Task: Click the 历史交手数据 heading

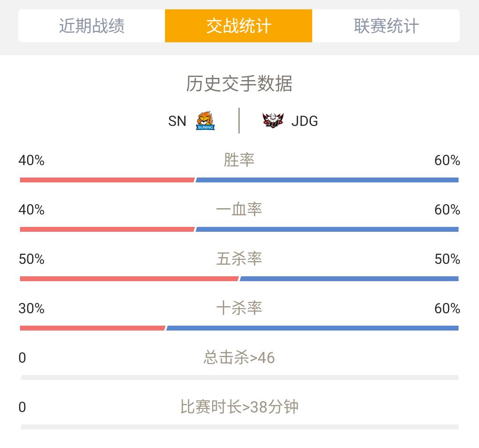Action: coord(239,84)
